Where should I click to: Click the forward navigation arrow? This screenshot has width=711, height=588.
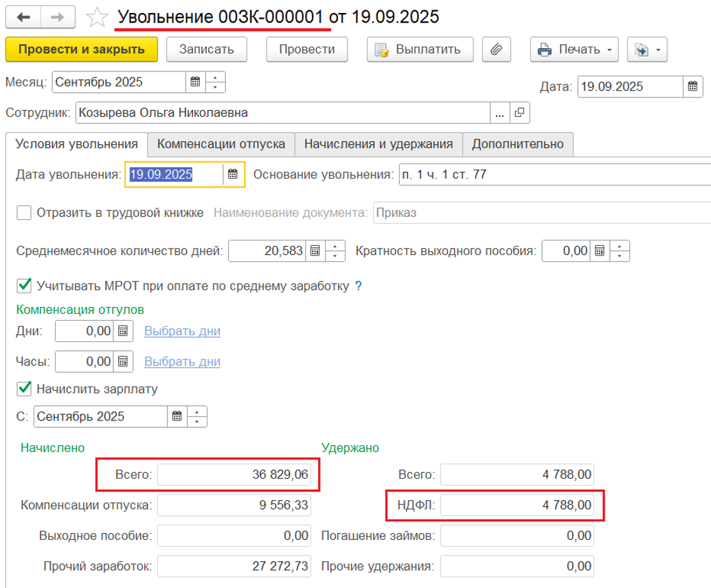[x=58, y=17]
